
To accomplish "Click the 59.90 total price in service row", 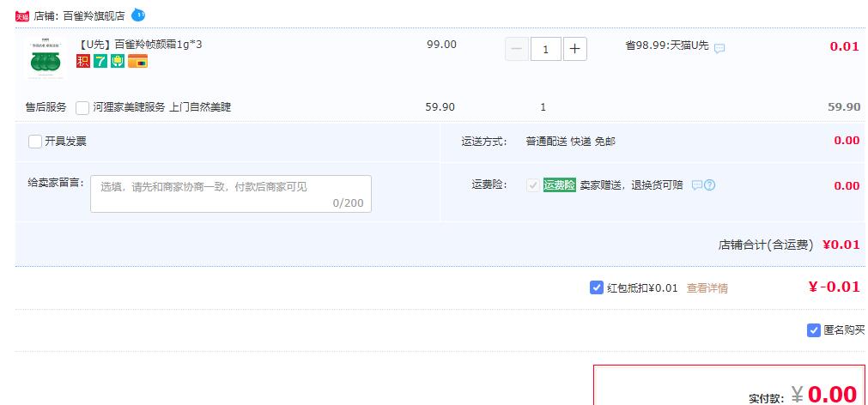I will point(844,106).
